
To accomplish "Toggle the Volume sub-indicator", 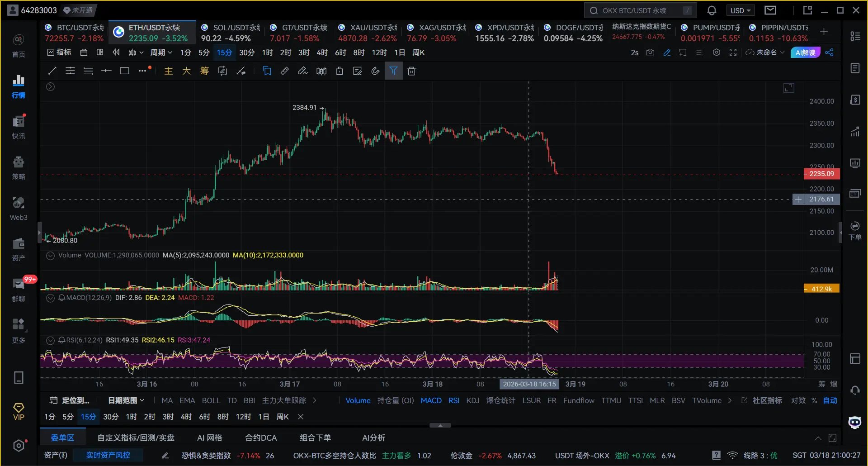I will click(358, 400).
